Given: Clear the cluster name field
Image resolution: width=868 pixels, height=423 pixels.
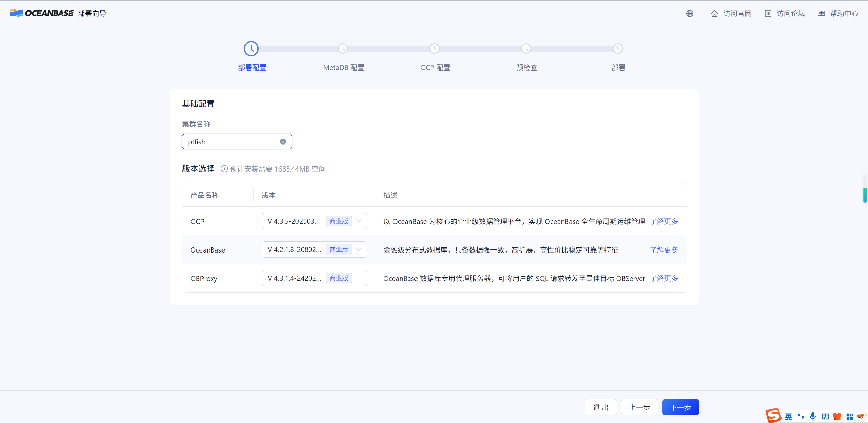Looking at the screenshot, I should [283, 142].
